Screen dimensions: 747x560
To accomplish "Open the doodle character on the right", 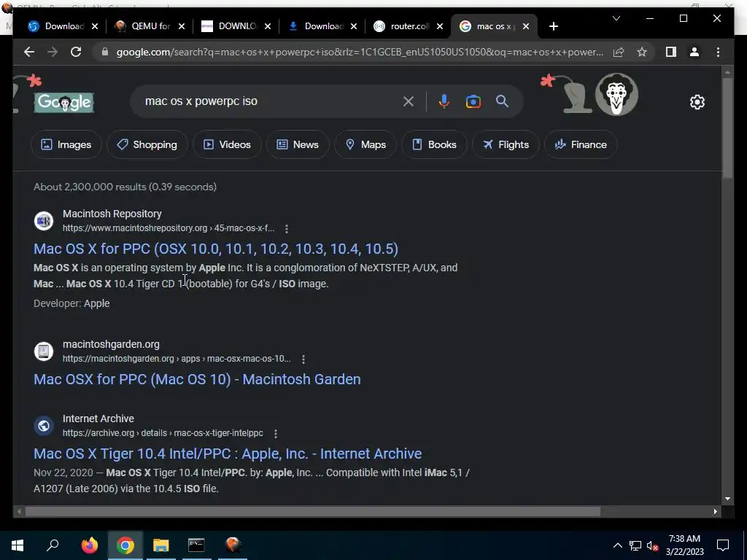I will 616,94.
